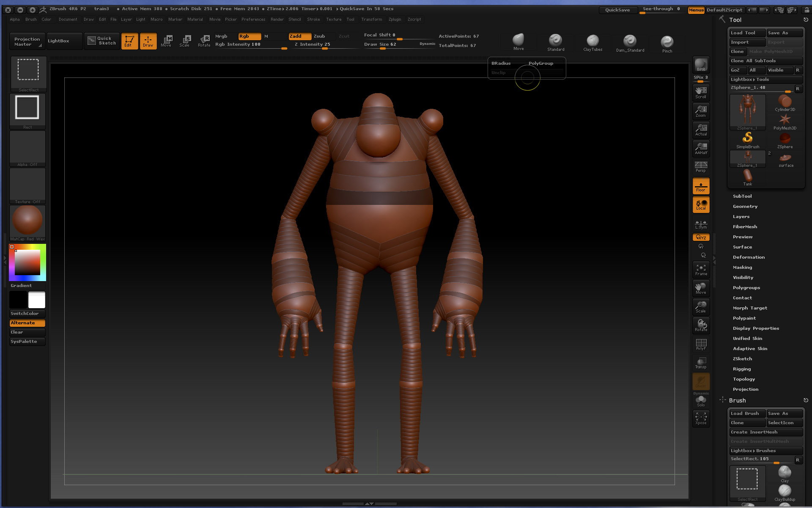Viewport: 812px width, 508px height.
Task: Open the Transform menu
Action: click(371, 19)
